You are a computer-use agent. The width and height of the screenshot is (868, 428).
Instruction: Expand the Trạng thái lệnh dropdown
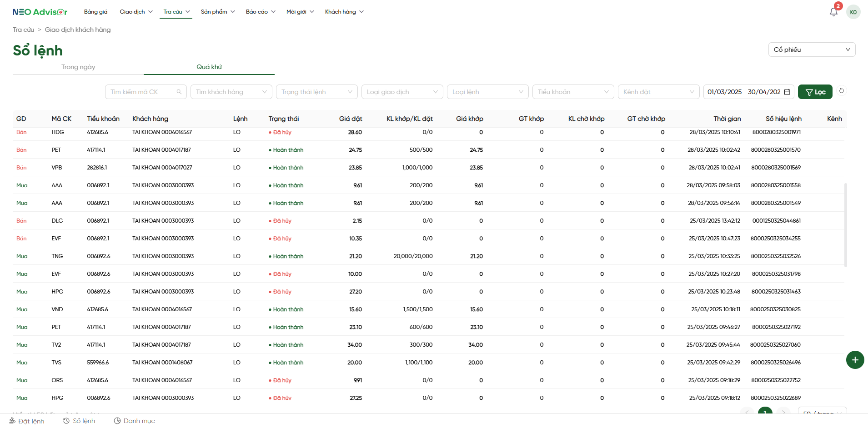coord(316,92)
